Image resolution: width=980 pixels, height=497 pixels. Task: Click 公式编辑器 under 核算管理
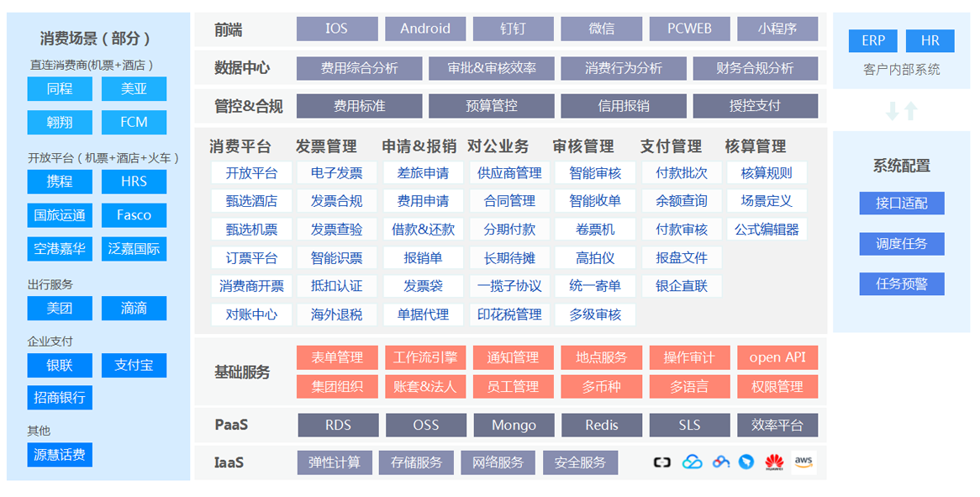pyautogui.click(x=767, y=230)
